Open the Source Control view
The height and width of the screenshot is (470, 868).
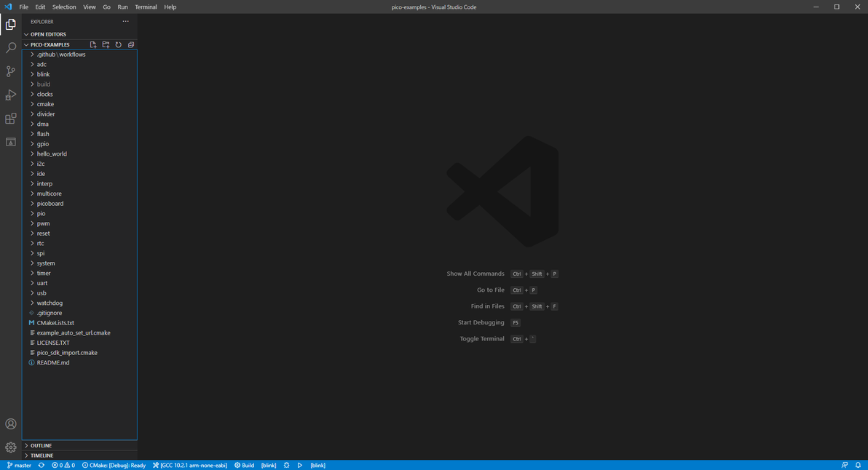(10, 71)
